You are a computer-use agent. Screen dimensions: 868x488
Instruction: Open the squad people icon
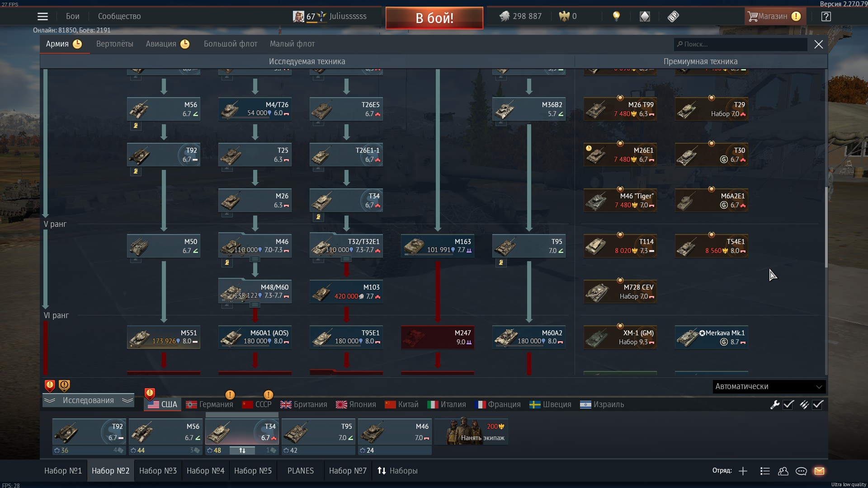(x=783, y=471)
